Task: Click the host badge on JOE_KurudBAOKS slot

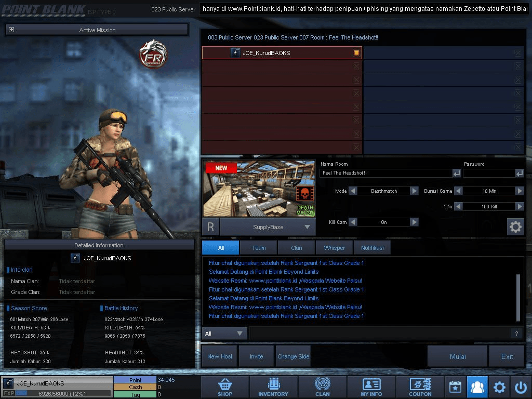Action: click(356, 52)
